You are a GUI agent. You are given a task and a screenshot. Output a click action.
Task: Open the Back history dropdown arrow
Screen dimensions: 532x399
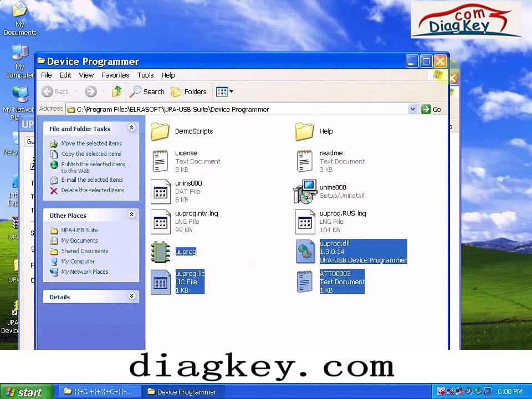pyautogui.click(x=76, y=91)
